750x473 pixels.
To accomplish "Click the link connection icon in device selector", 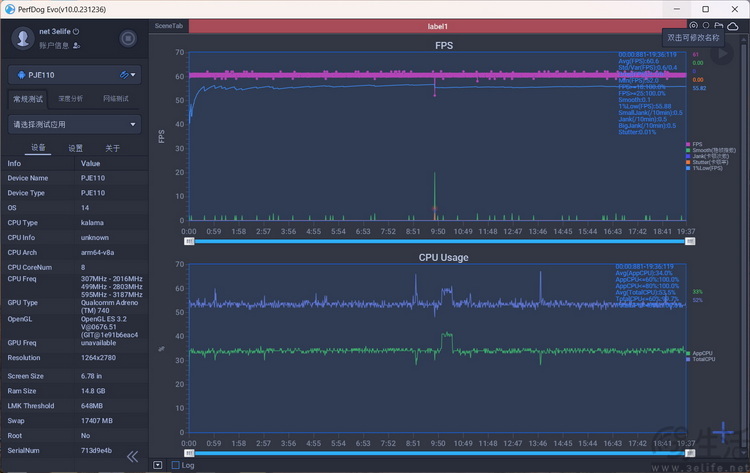I will (124, 75).
